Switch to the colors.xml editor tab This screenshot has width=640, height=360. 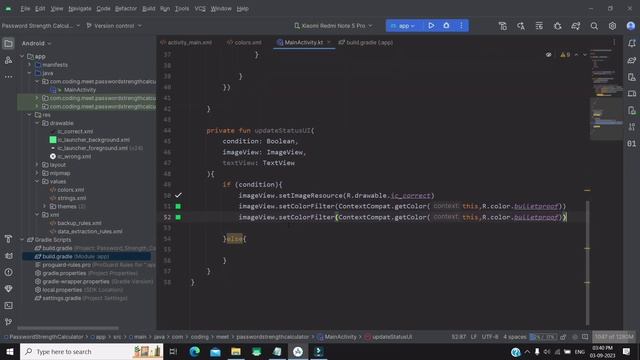click(x=244, y=42)
